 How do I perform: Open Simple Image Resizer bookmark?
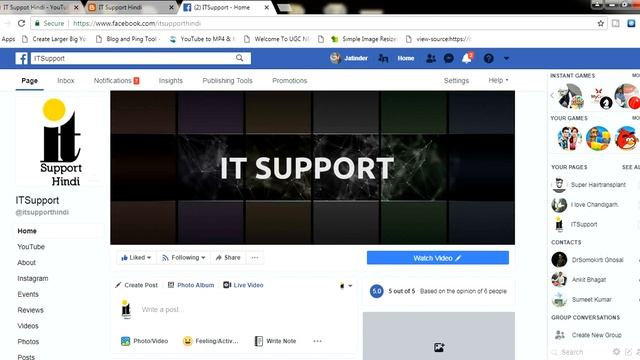[364, 39]
